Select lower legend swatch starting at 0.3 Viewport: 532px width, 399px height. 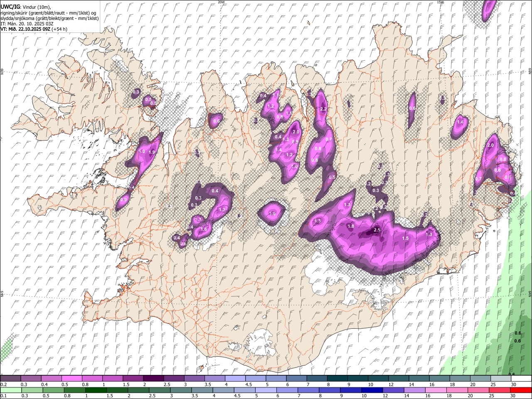32,390
